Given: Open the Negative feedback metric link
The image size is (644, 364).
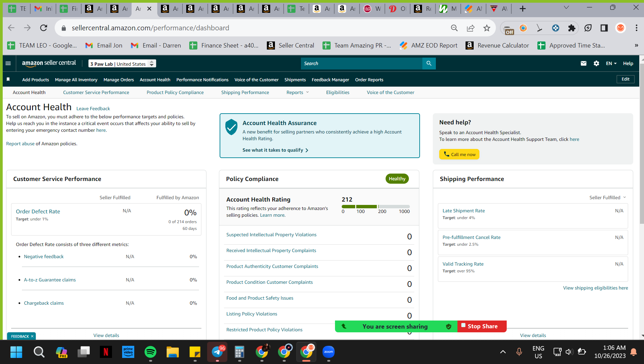Looking at the screenshot, I should [44, 256].
